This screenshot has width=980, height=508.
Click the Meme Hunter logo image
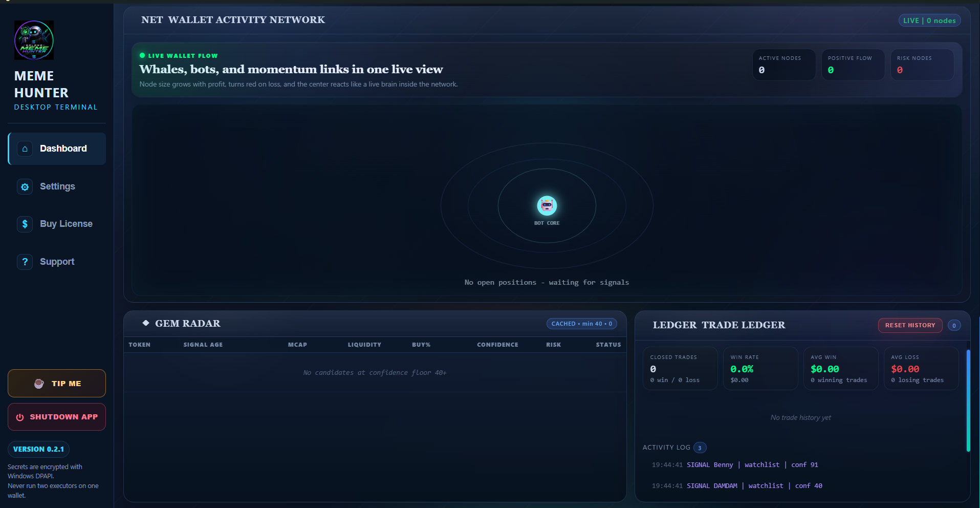pyautogui.click(x=34, y=40)
